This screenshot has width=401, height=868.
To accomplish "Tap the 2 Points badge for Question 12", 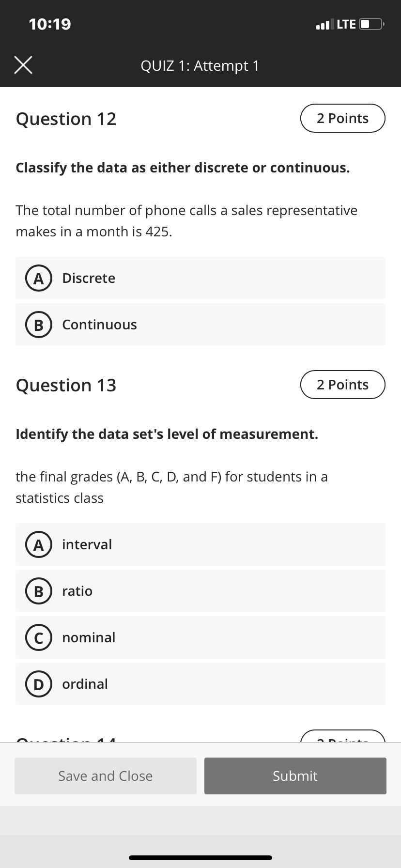I will pos(343,118).
